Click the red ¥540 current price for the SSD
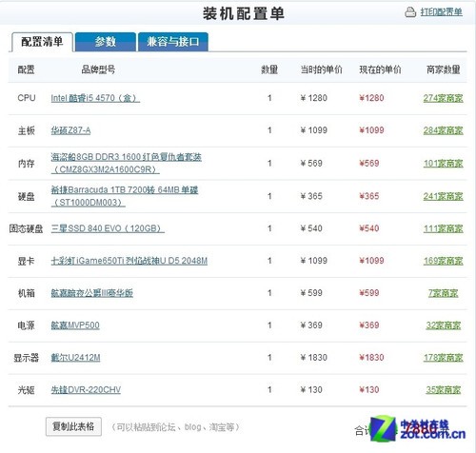This screenshot has height=453, width=476. pos(368,228)
